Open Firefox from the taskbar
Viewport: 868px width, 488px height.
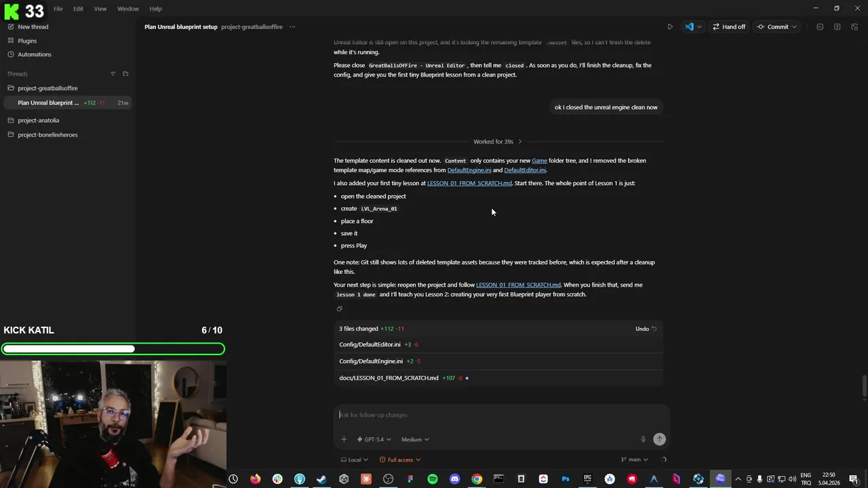tap(255, 479)
